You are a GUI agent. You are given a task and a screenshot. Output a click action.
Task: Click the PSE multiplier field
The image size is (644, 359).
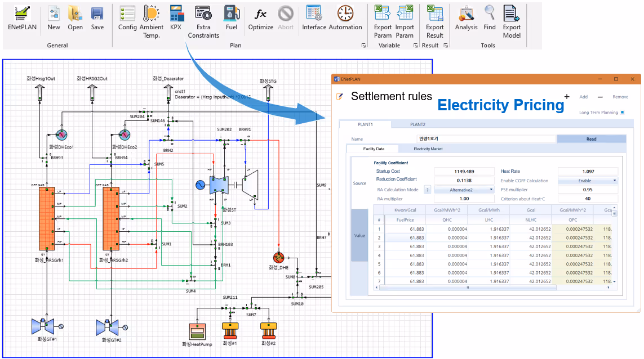[x=588, y=190]
